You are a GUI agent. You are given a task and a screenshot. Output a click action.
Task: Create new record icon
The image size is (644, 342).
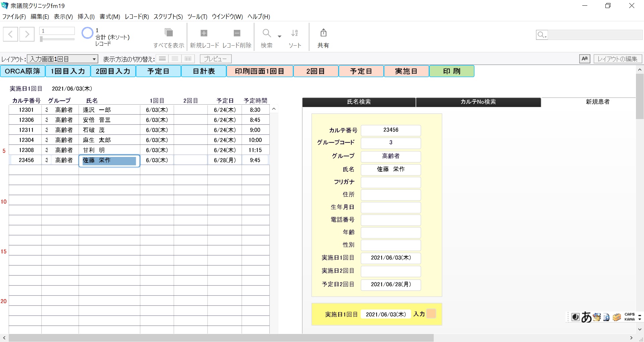[204, 33]
